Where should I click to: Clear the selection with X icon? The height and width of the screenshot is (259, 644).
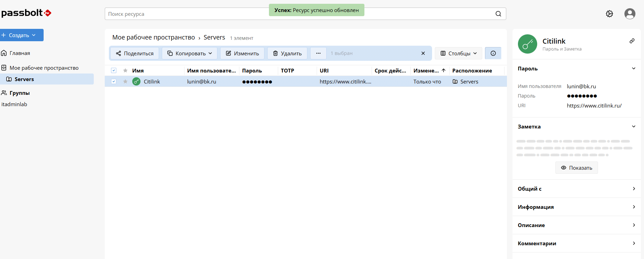coord(423,53)
